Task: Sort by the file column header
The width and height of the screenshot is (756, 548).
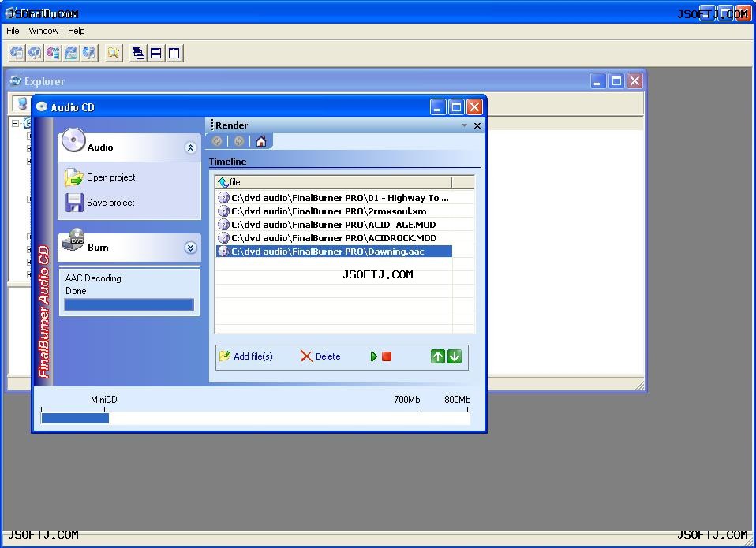Action: tap(334, 182)
